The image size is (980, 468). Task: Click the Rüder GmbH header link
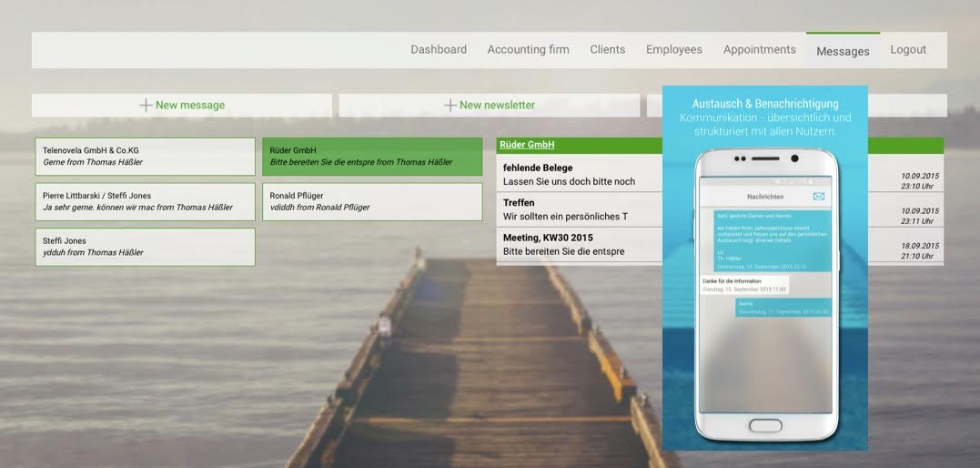coord(527,145)
